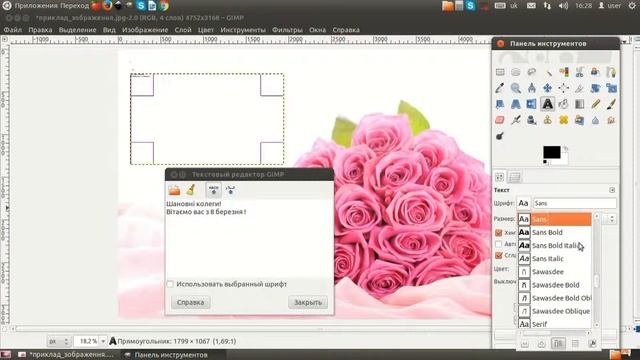The image size is (640, 360).
Task: Select the Measure compass tool
Action: 531,88
